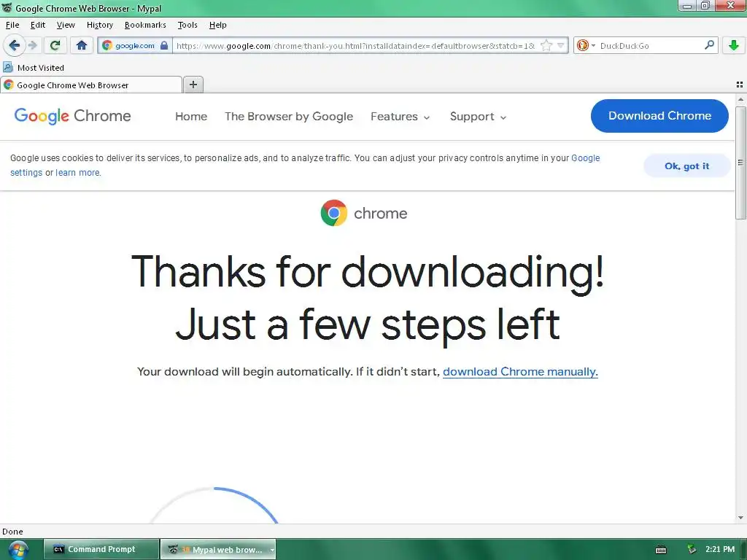Open the URL history dropdown arrow
The width and height of the screenshot is (747, 560).
point(561,45)
